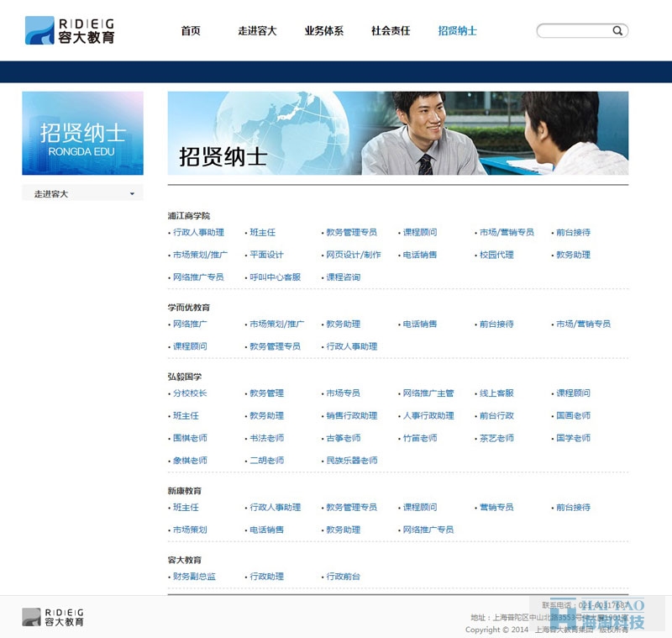The image size is (672, 638).
Task: Open the 二胡老师 job link
Action: tap(266, 461)
